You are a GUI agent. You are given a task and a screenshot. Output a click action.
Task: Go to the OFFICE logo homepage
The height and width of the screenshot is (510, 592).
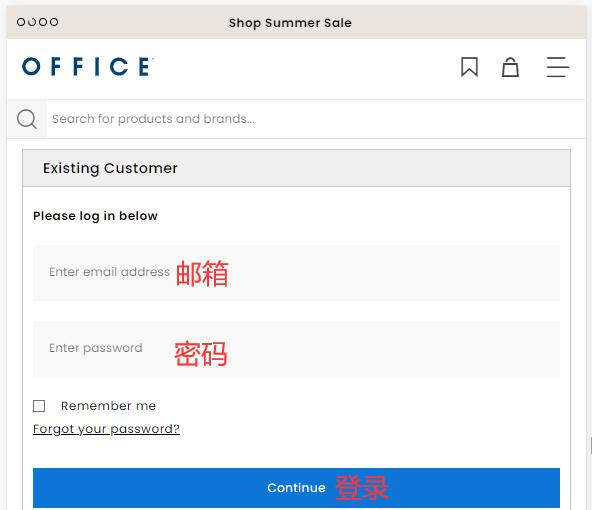pos(88,66)
